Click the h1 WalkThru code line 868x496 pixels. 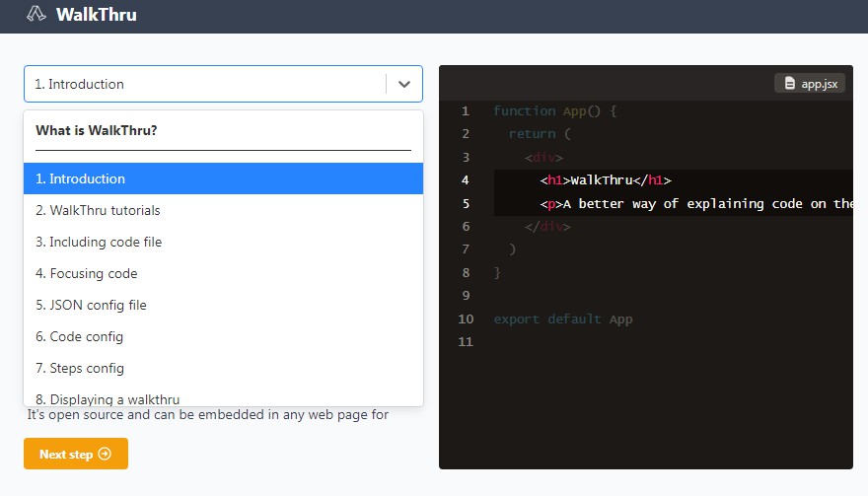(x=606, y=180)
